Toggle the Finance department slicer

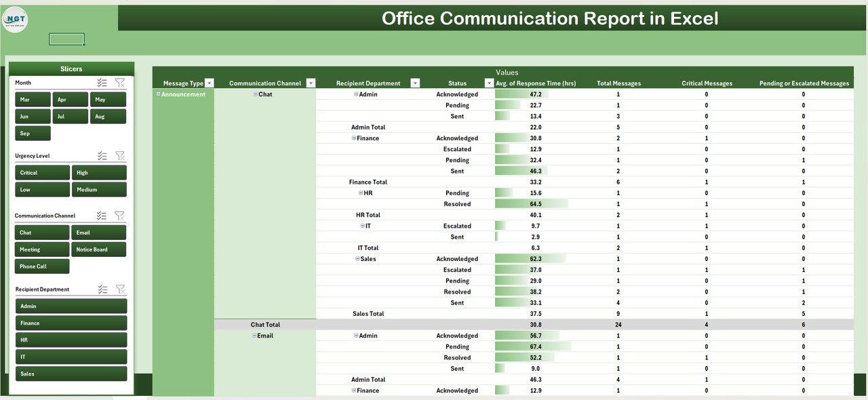[71, 323]
